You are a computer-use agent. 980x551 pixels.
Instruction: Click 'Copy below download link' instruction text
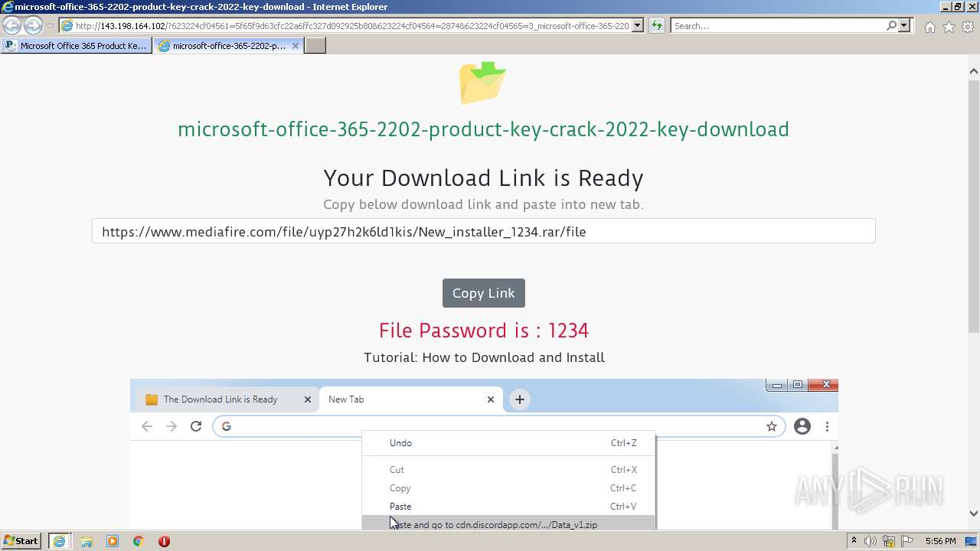(483, 204)
